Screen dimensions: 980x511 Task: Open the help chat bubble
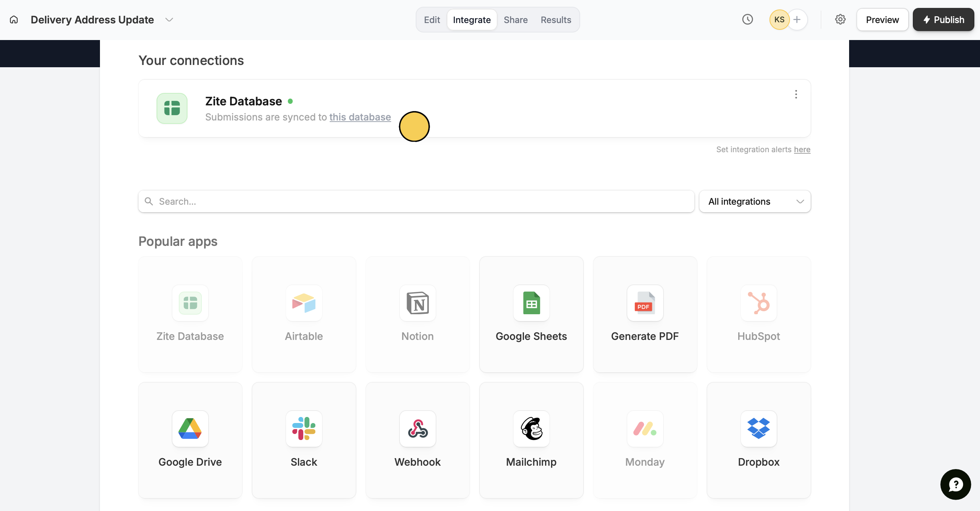(955, 484)
